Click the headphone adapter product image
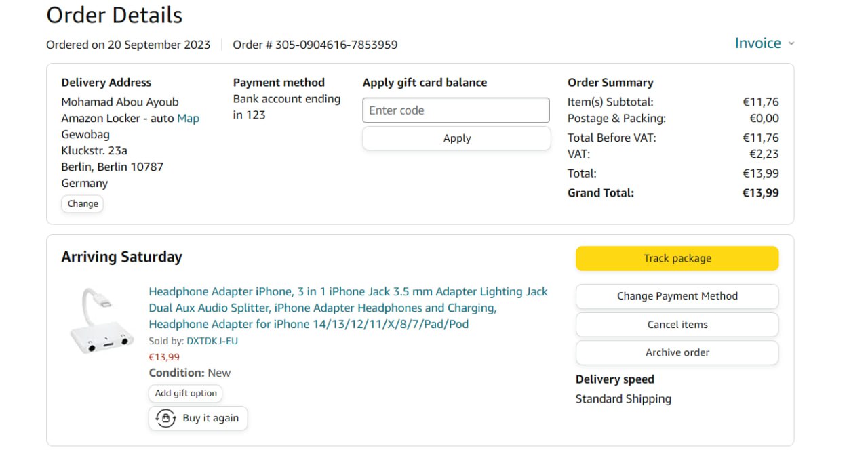Viewport: 868px width, 454px height. click(102, 323)
